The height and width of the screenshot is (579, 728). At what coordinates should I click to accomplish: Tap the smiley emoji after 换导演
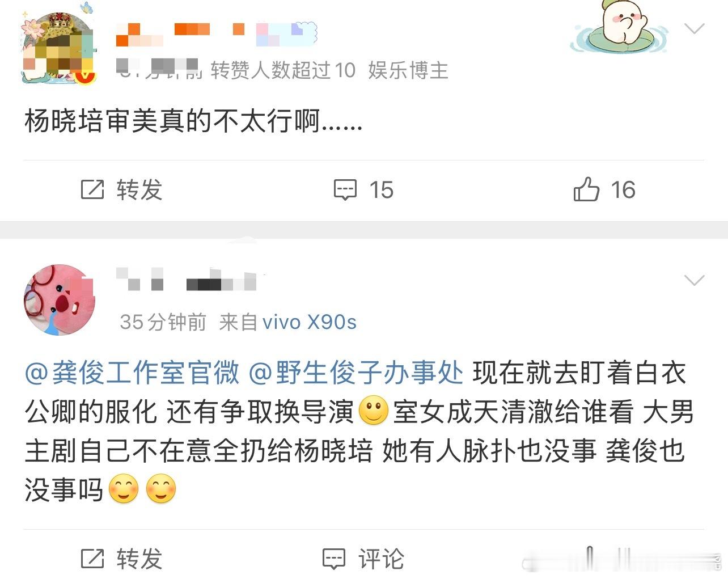tap(374, 411)
